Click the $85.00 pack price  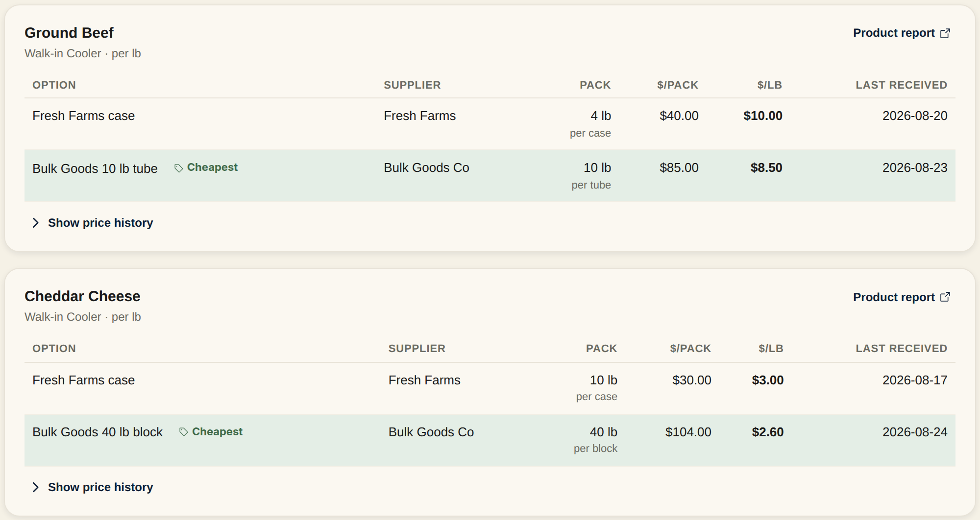tap(679, 168)
